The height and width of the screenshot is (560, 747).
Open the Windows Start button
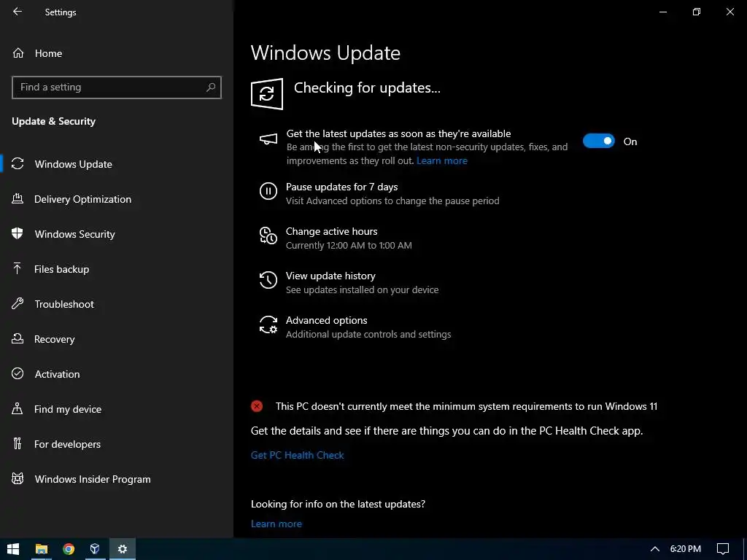(13, 549)
